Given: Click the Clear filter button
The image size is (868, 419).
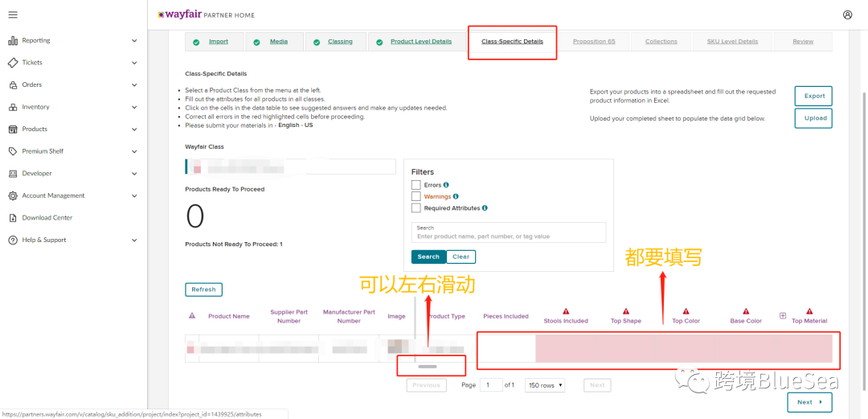Looking at the screenshot, I should (461, 257).
